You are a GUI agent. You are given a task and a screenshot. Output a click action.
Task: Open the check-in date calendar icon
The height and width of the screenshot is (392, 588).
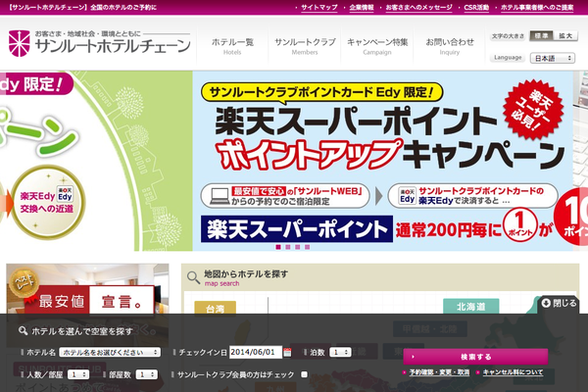(x=287, y=352)
